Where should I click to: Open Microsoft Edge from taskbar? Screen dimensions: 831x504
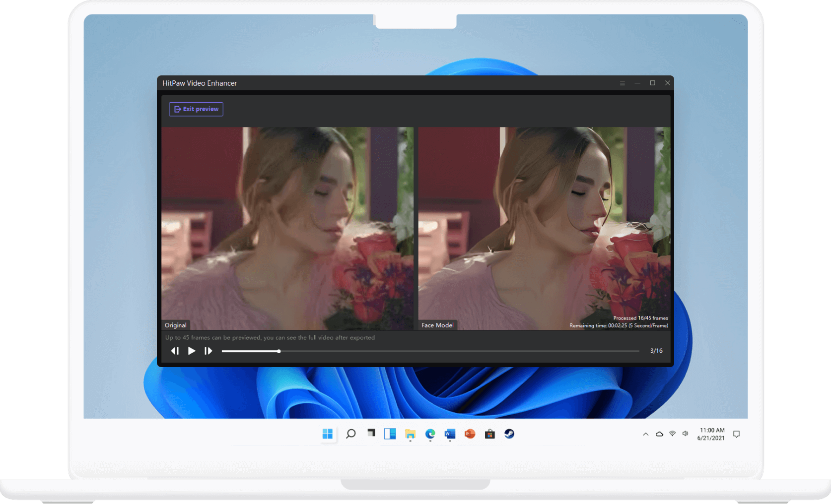[430, 434]
